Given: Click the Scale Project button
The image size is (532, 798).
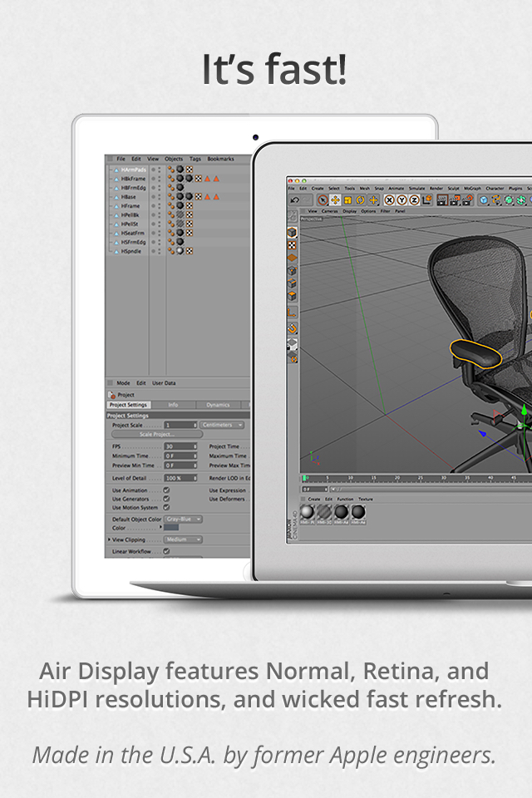Looking at the screenshot, I should (x=157, y=435).
